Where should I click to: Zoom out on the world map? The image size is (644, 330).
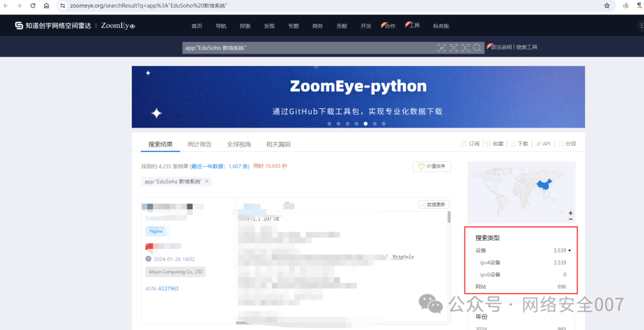571,219
